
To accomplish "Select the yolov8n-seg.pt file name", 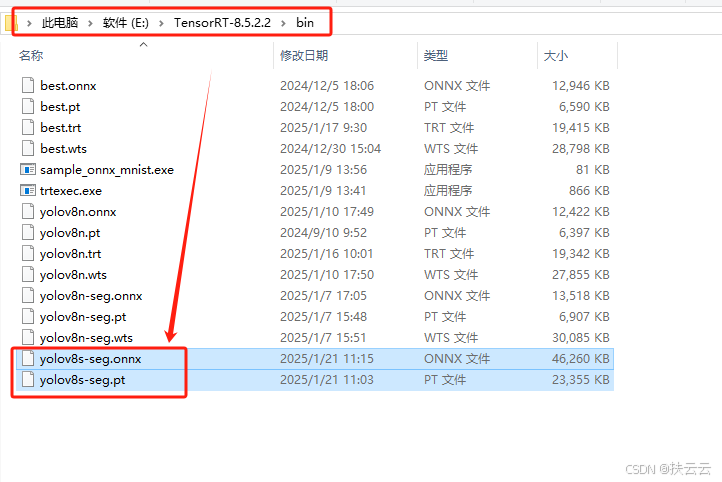I will coord(83,317).
